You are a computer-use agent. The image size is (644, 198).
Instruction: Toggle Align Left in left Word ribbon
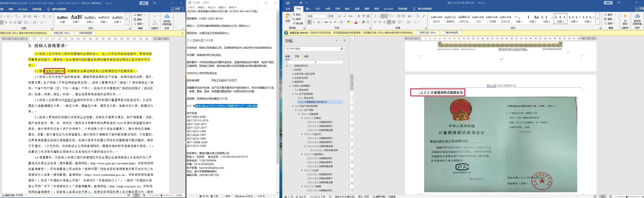point(2,23)
